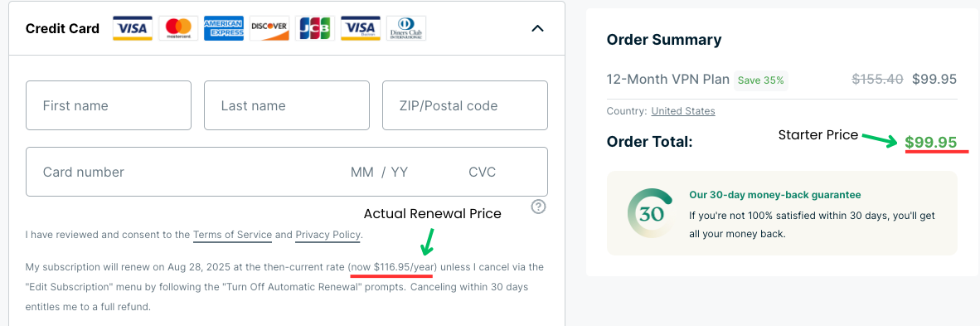Click the CVC help question mark icon
This screenshot has height=326, width=980.
[x=539, y=207]
